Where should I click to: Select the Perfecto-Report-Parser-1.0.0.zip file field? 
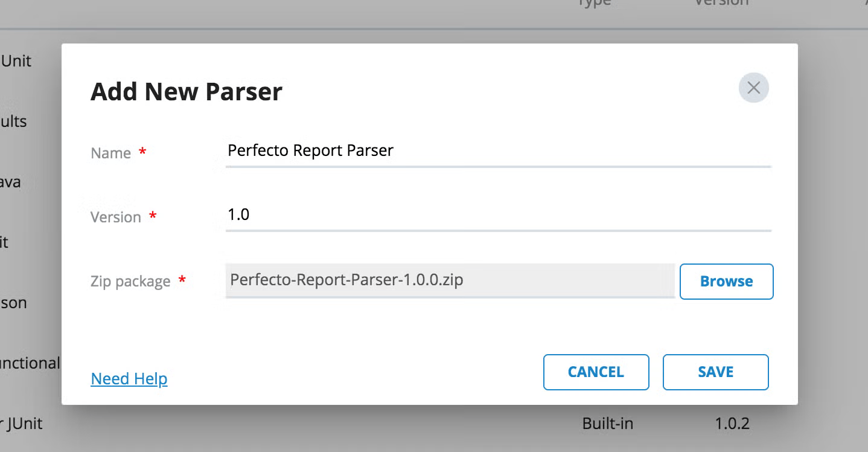450,280
